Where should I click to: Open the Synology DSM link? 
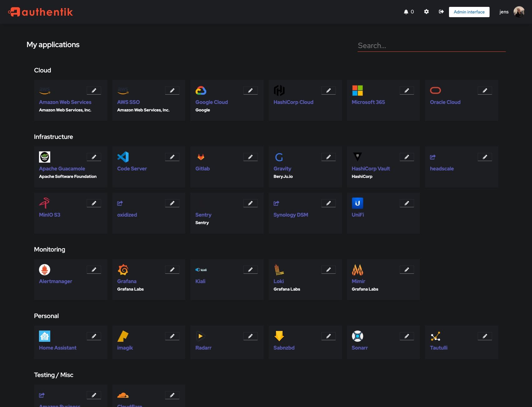point(290,215)
